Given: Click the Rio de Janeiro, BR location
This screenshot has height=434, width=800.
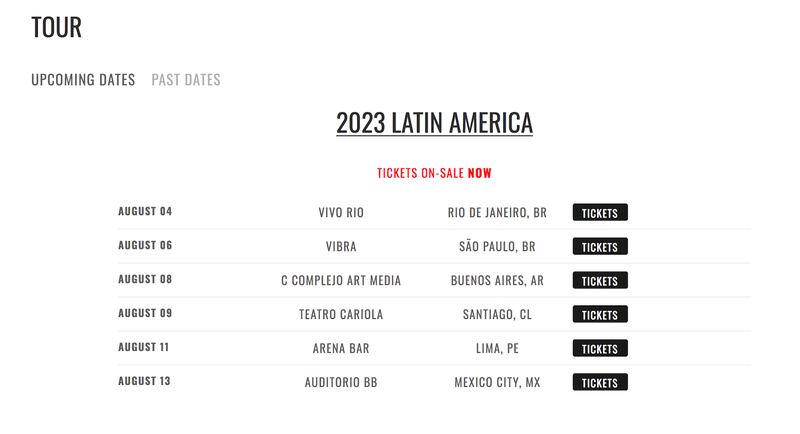Looking at the screenshot, I should 497,213.
